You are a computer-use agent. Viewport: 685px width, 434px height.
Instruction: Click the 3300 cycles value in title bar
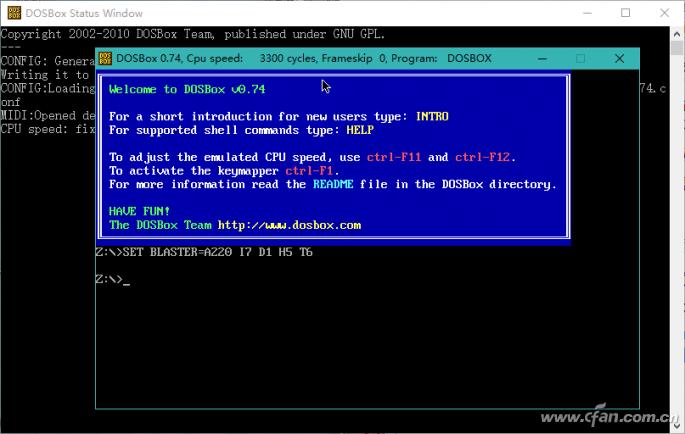pyautogui.click(x=287, y=59)
